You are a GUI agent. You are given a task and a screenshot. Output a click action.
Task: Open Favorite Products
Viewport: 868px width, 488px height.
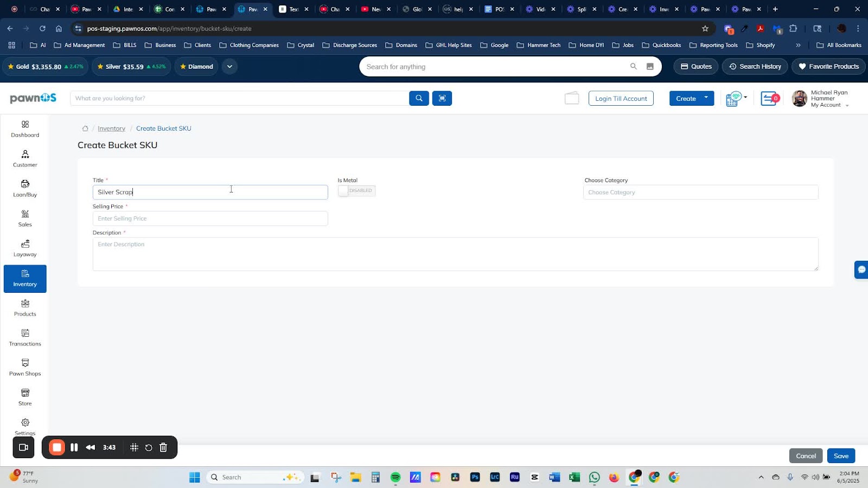point(828,67)
